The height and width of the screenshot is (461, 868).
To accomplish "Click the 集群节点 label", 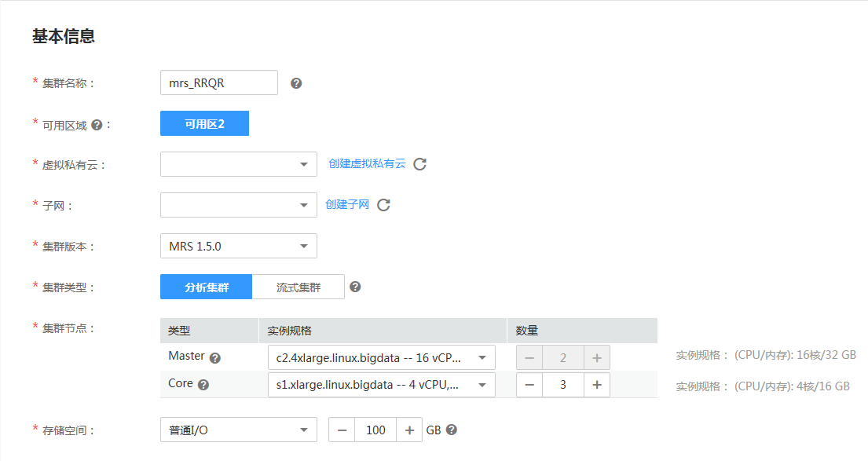I will (x=68, y=328).
